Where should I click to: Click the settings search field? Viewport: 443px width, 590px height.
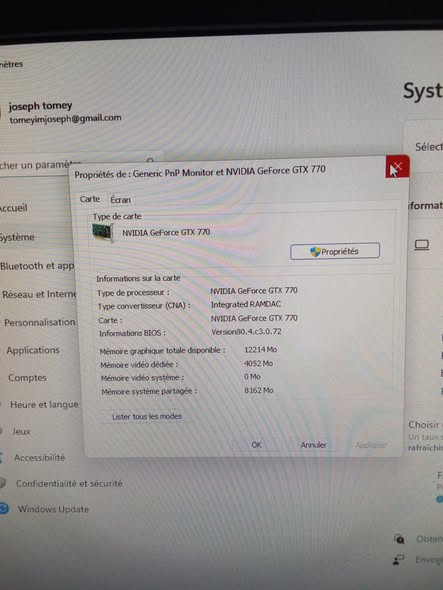pyautogui.click(x=81, y=163)
